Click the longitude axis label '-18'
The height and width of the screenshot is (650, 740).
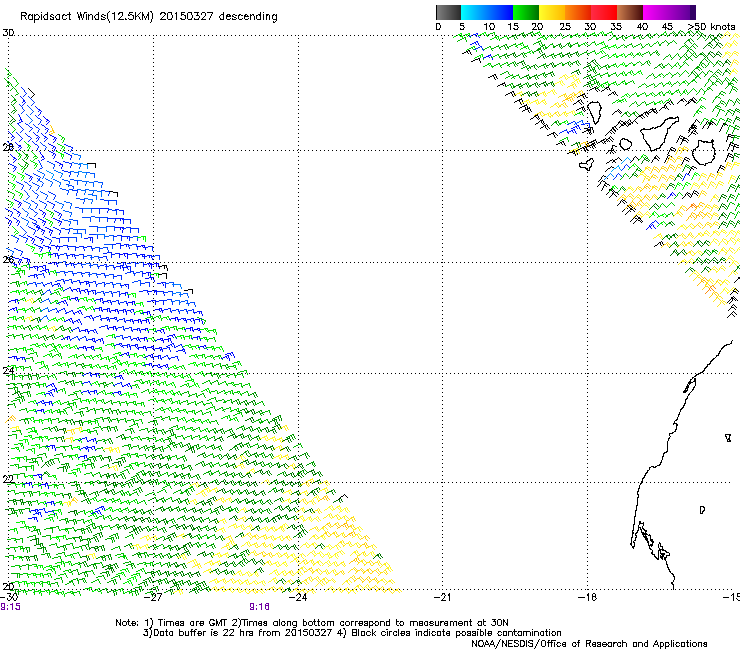click(588, 597)
